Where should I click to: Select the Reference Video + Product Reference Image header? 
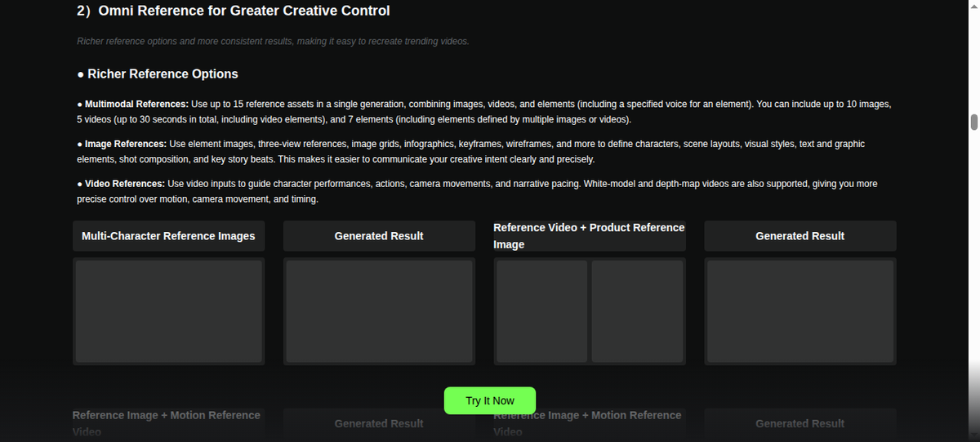pos(590,236)
